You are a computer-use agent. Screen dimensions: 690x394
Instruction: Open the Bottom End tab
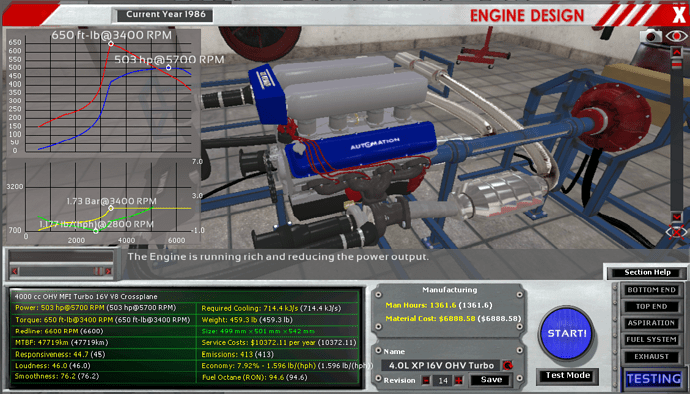click(x=651, y=290)
